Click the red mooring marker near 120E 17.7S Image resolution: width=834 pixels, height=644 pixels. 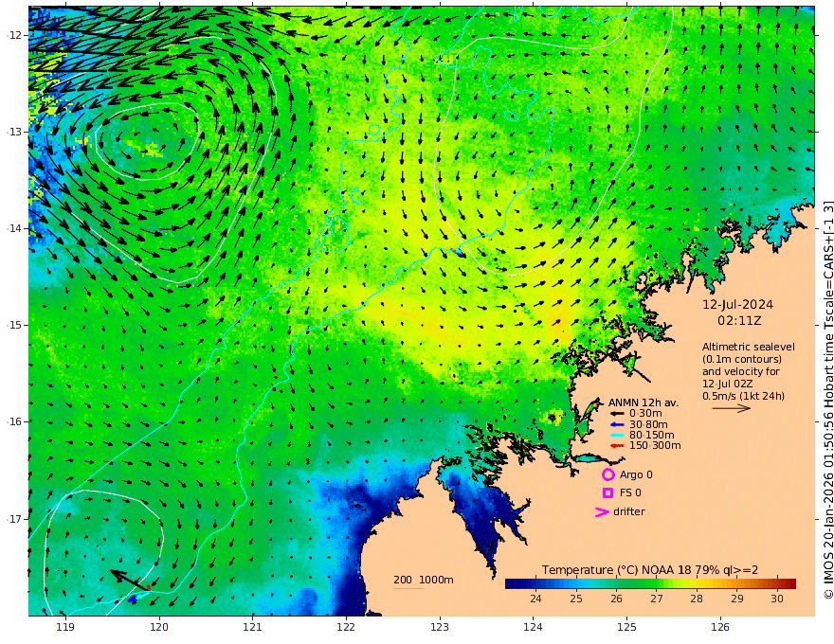tap(149, 587)
